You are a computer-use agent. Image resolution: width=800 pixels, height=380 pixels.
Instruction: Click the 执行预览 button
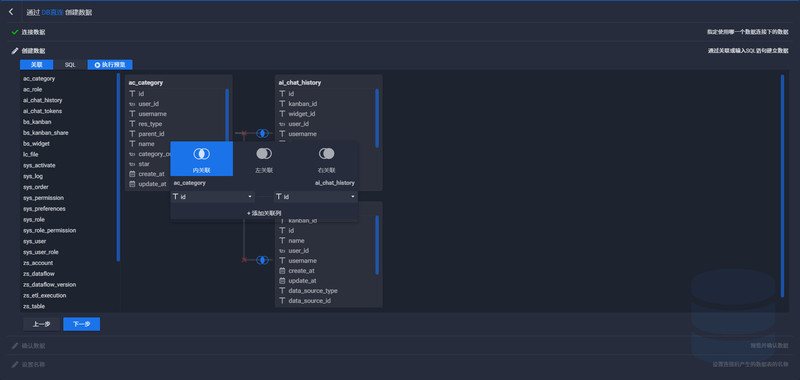[x=110, y=65]
